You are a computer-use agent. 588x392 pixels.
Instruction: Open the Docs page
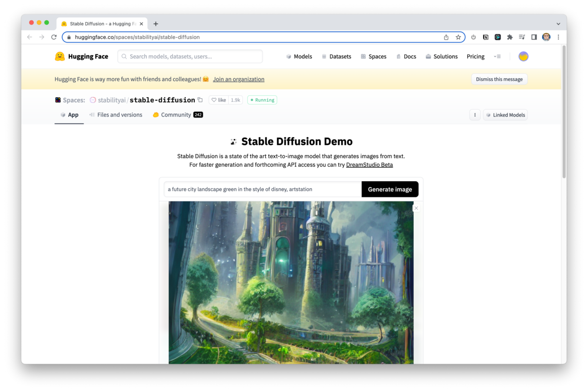pyautogui.click(x=406, y=57)
